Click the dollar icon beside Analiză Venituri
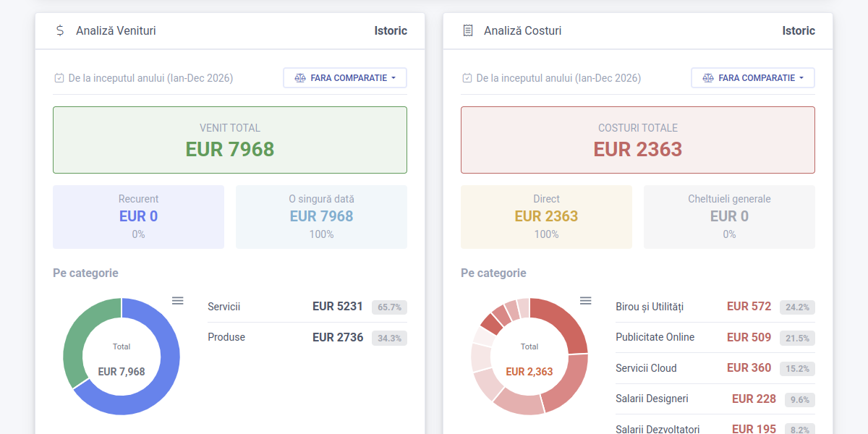The image size is (868, 434). point(60,30)
